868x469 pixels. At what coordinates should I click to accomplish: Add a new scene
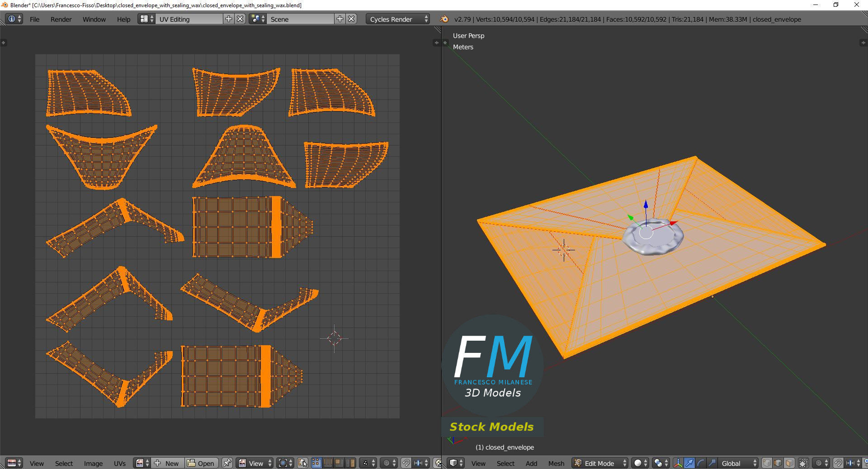[340, 19]
